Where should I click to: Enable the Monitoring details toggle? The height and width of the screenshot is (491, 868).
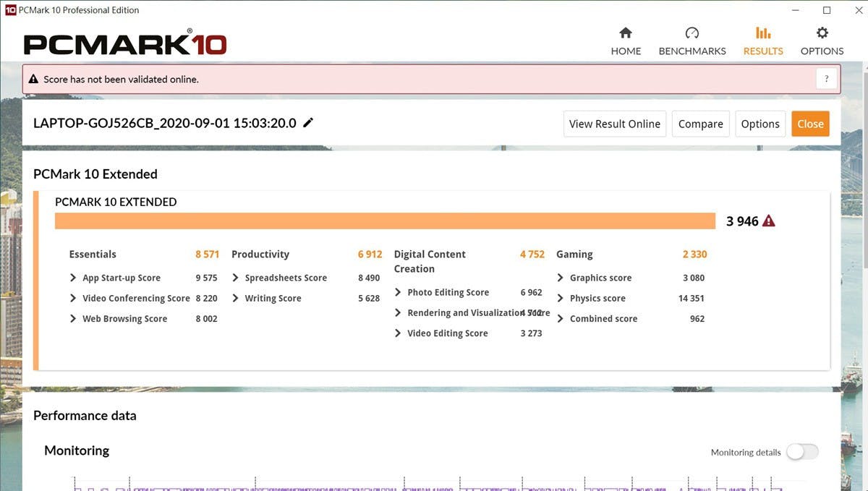tap(802, 452)
